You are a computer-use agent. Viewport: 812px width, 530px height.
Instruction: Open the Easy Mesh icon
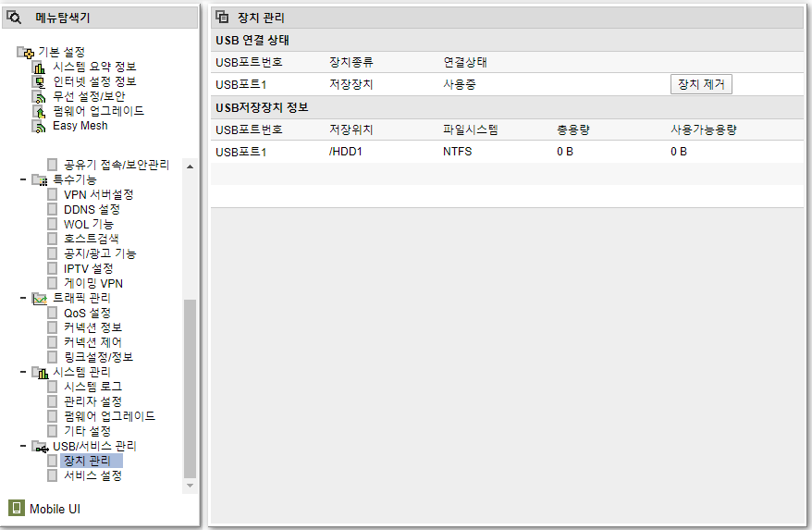(x=39, y=127)
